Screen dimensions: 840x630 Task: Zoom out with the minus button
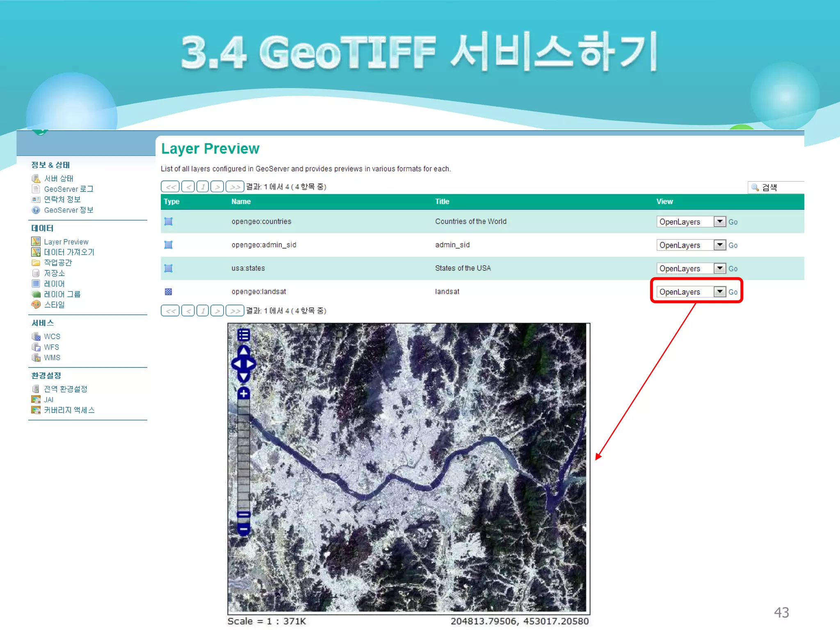click(244, 529)
